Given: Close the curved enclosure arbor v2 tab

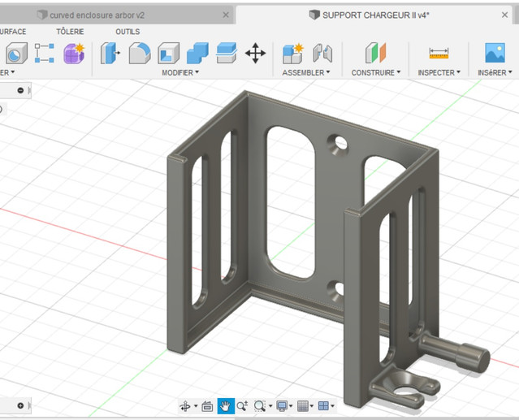Looking at the screenshot, I should click(x=227, y=15).
